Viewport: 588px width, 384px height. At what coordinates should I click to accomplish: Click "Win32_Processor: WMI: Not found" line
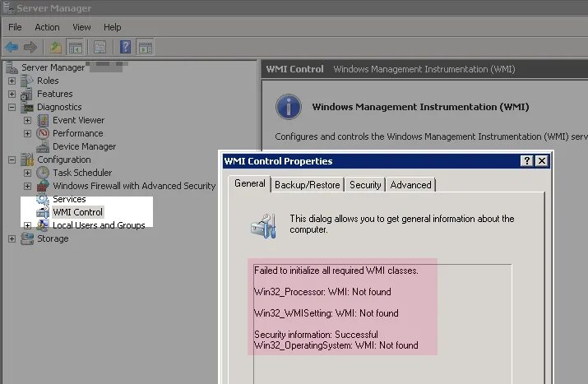click(x=322, y=292)
